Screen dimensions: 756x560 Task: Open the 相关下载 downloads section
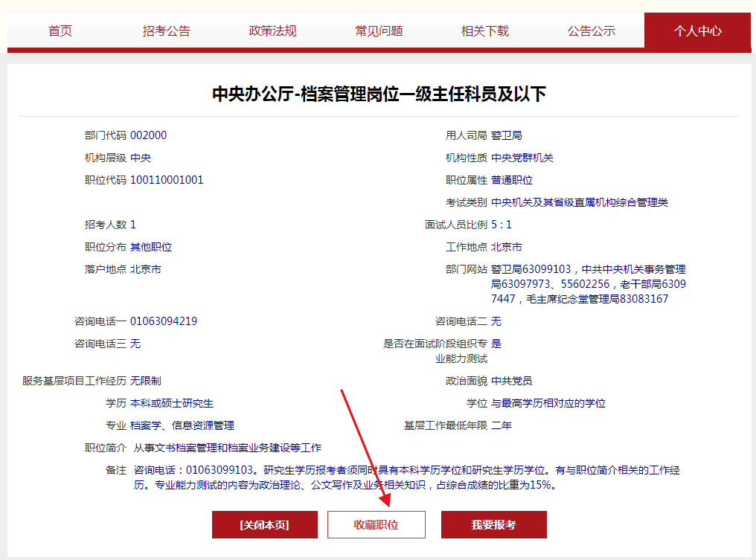484,31
